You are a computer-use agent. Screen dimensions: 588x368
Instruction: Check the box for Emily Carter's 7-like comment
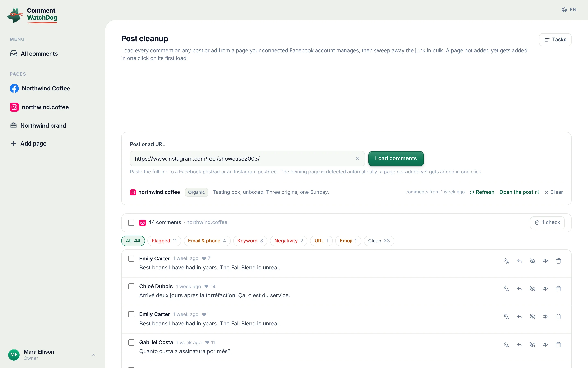pos(131,258)
